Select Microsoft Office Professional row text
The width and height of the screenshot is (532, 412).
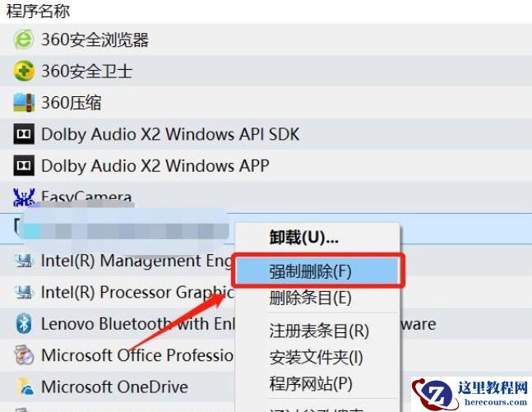[138, 355]
